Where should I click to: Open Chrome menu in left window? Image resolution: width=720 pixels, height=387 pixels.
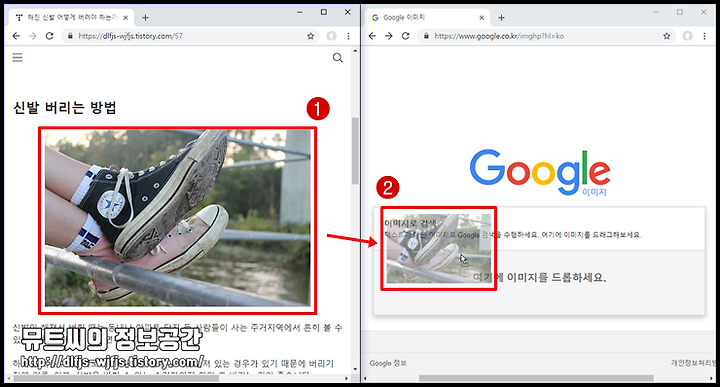click(349, 36)
